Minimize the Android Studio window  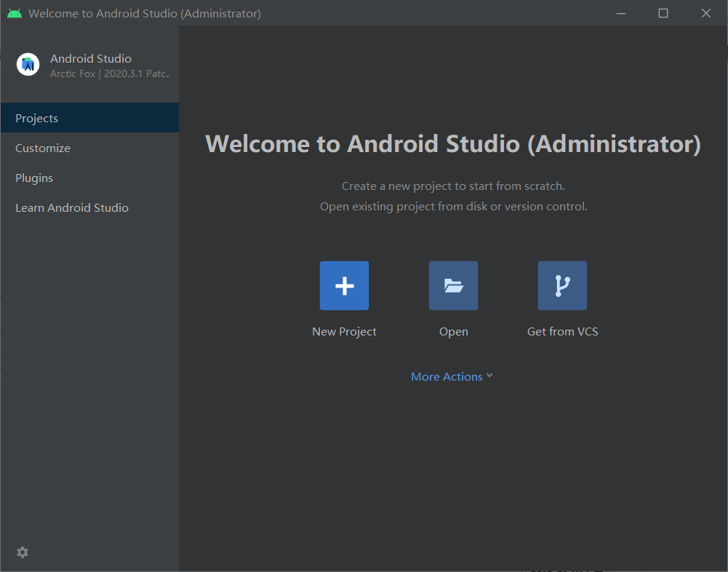[x=620, y=13]
